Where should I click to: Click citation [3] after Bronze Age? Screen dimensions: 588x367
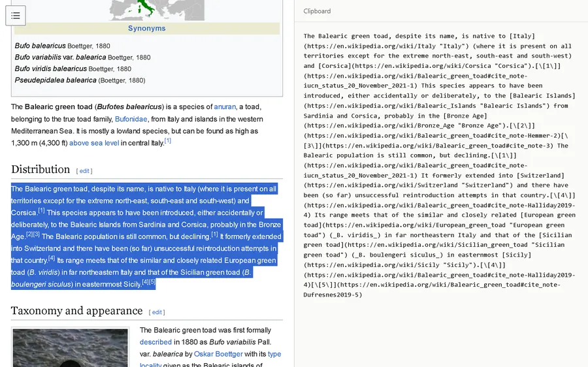coord(36,234)
